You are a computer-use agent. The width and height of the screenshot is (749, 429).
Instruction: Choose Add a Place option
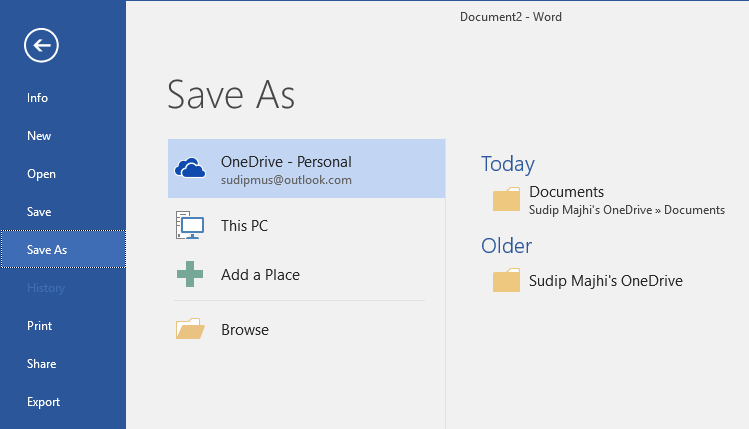tap(307, 274)
